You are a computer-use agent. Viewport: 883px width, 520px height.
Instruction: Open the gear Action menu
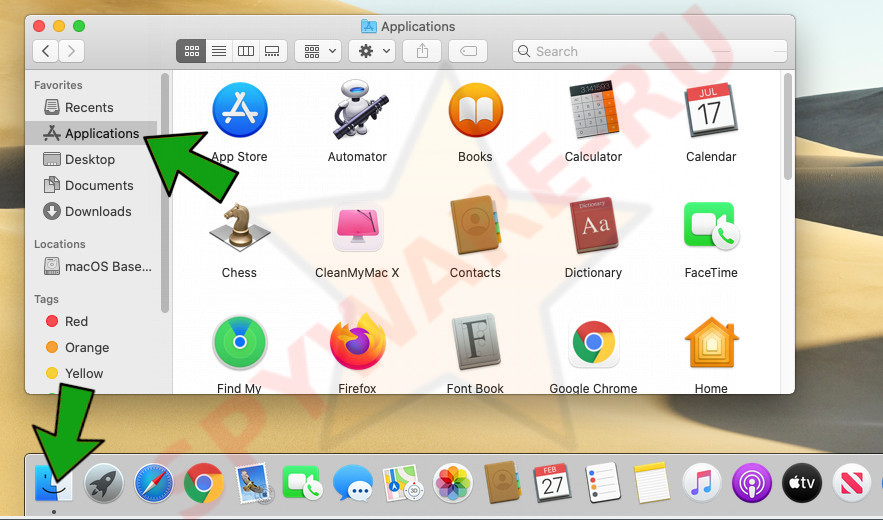[x=372, y=51]
